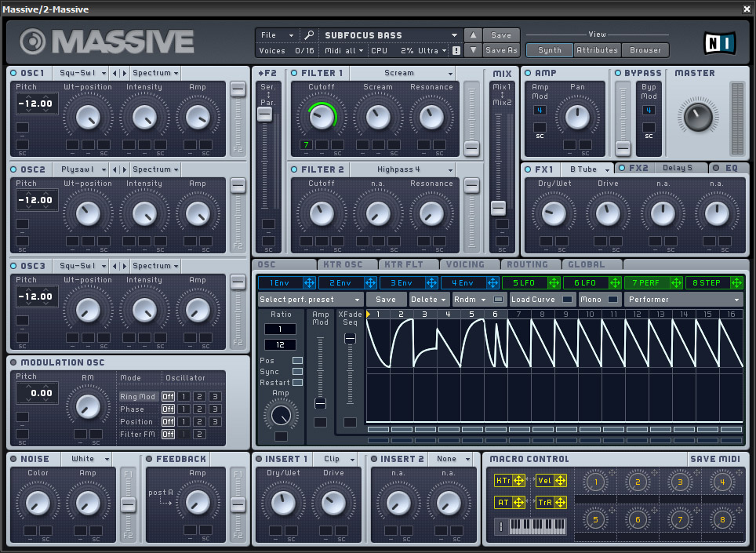
Task: Switch to Browser view
Action: (x=645, y=50)
